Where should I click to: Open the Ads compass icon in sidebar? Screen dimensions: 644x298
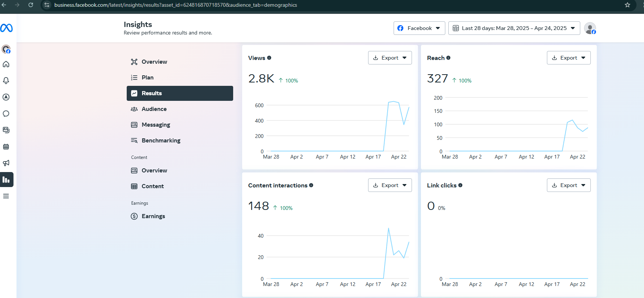tap(6, 97)
